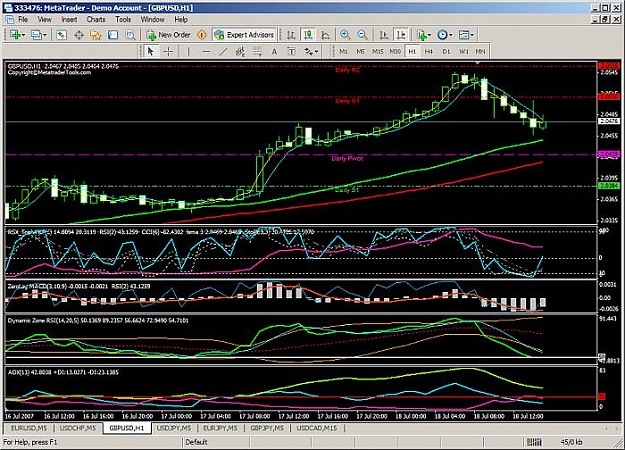Switch chart to bar chart style
The height and width of the screenshot is (450, 625).
coord(291,35)
